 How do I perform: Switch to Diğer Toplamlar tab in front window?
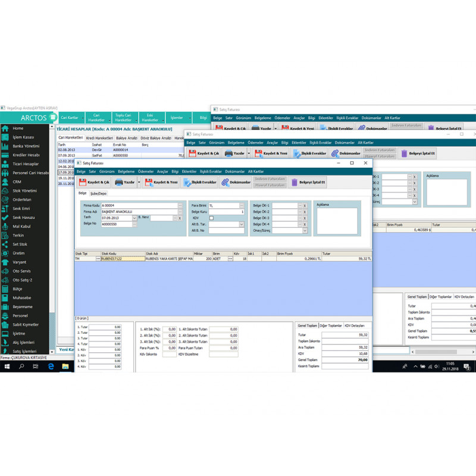click(331, 325)
